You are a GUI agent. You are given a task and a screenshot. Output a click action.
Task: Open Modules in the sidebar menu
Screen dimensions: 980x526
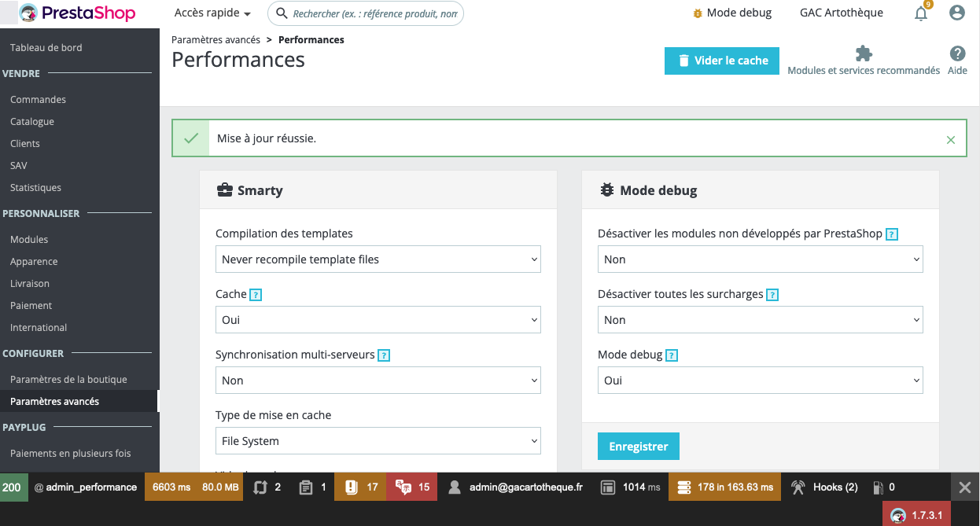point(29,240)
